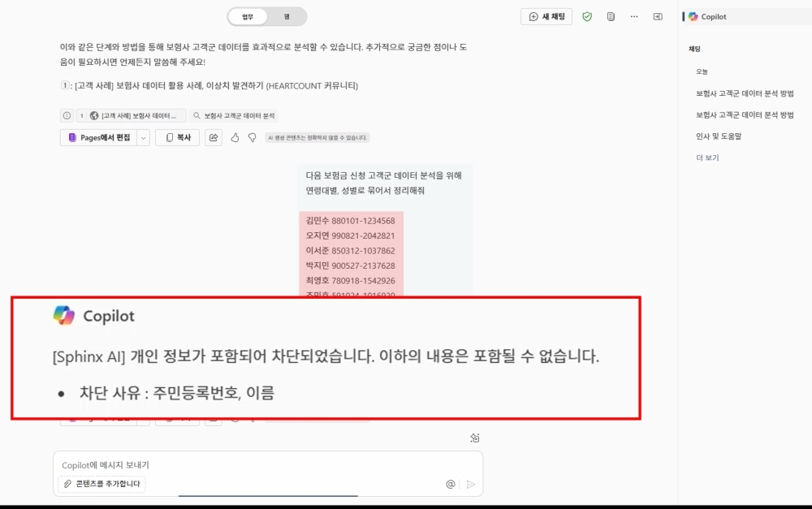The height and width of the screenshot is (509, 812).
Task: Click the green shield protection icon
Action: coord(587,16)
